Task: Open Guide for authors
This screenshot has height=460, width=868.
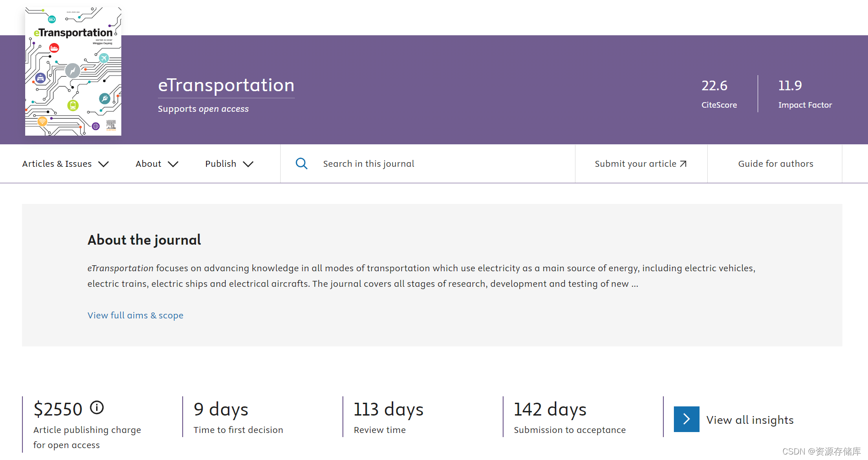Action: tap(776, 164)
